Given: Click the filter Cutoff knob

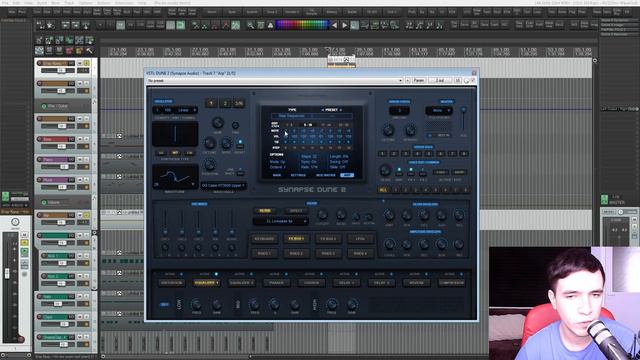Looking at the screenshot, I should point(322,215).
